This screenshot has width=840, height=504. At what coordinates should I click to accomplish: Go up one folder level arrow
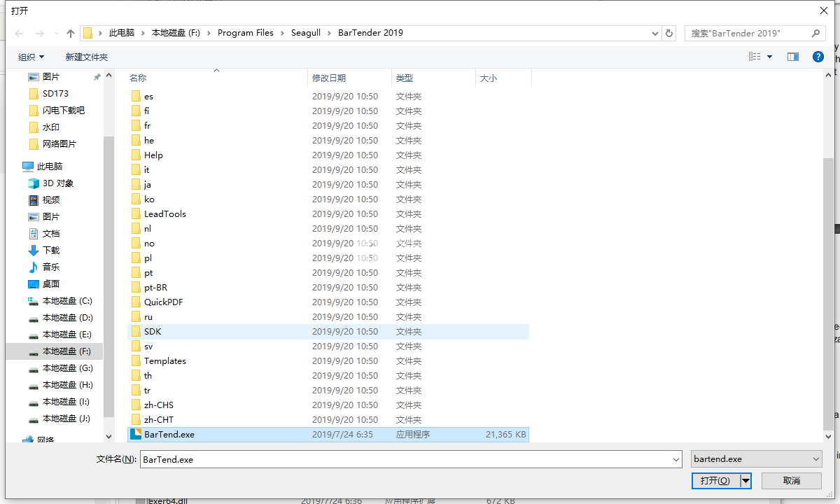tap(71, 33)
